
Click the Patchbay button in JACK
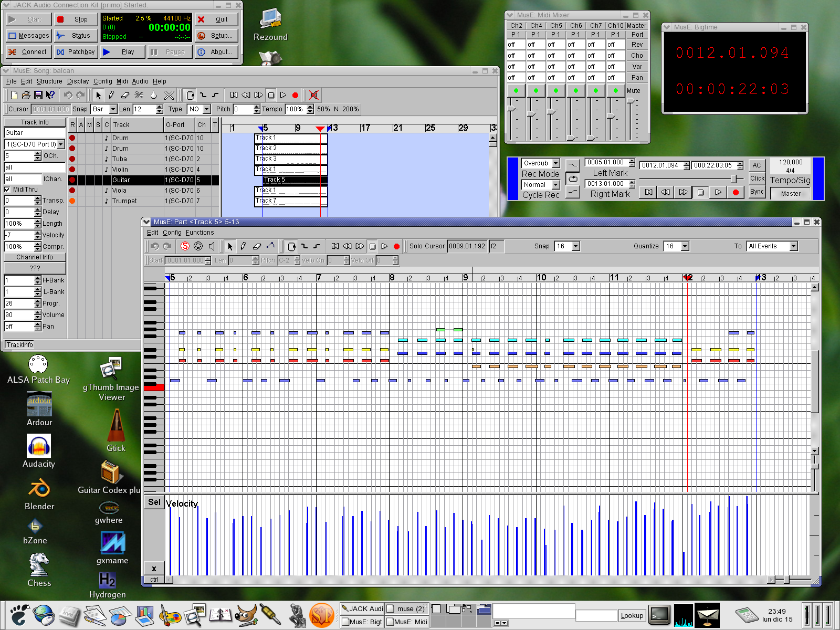click(x=76, y=52)
